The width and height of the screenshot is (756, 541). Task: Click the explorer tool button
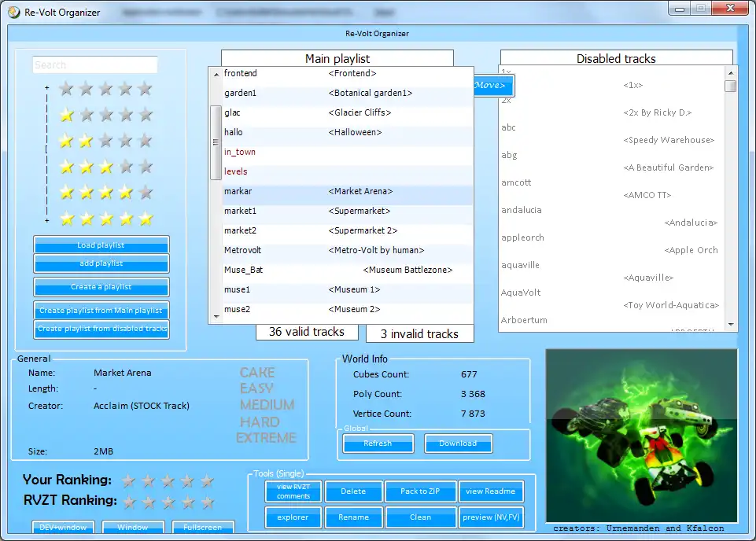tap(293, 517)
